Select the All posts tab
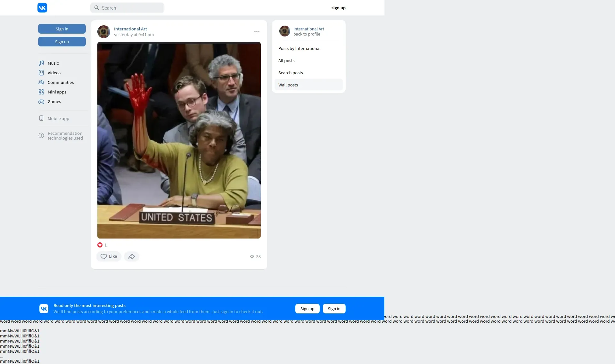 309,61
